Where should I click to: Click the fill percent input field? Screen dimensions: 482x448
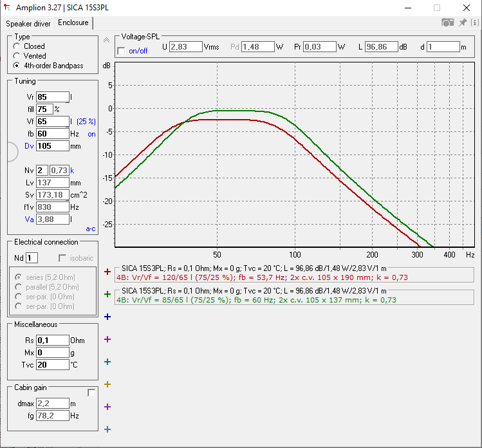44,109
